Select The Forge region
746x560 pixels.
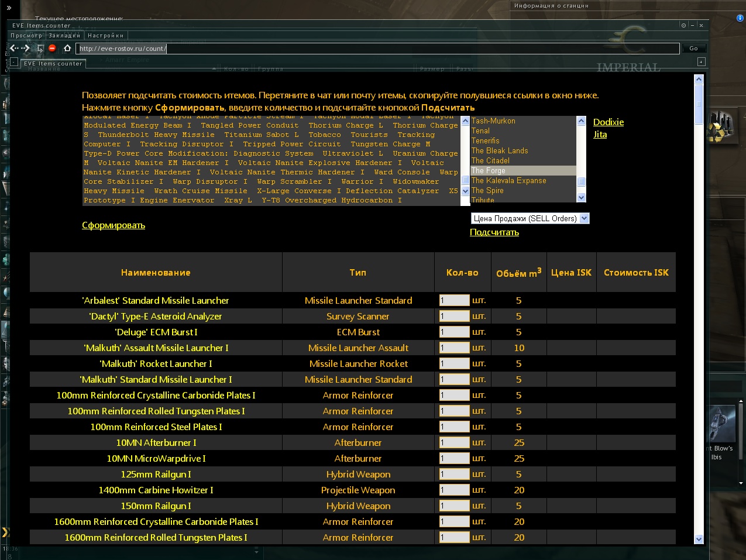523,171
